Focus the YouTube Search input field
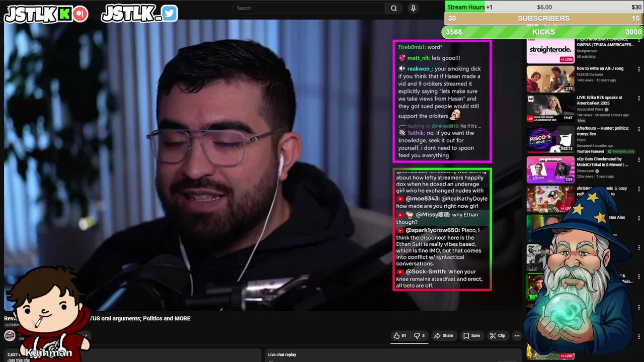This screenshot has width=644, height=362. [x=309, y=8]
